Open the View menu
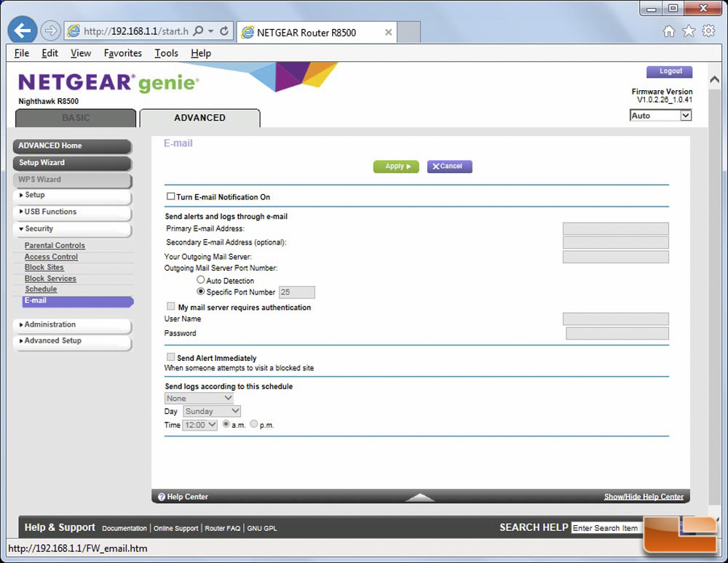Screen dimensions: 728x563 (x=81, y=53)
